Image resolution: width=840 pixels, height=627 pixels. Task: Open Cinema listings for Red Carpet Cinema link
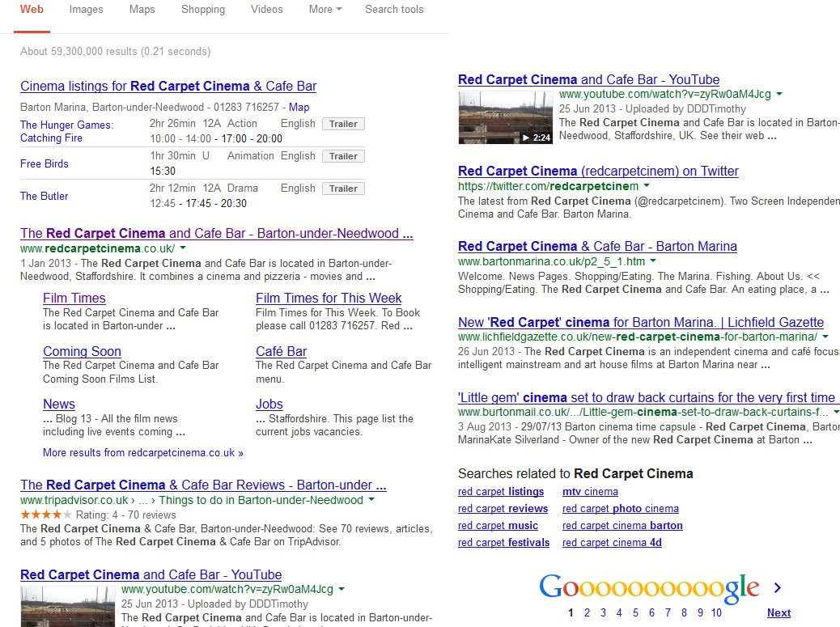coord(168,87)
